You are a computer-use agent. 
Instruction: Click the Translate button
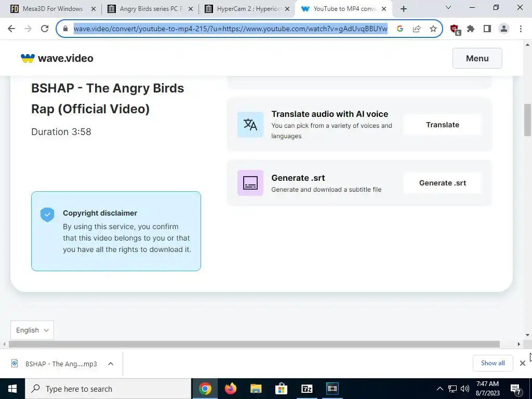pyautogui.click(x=443, y=125)
